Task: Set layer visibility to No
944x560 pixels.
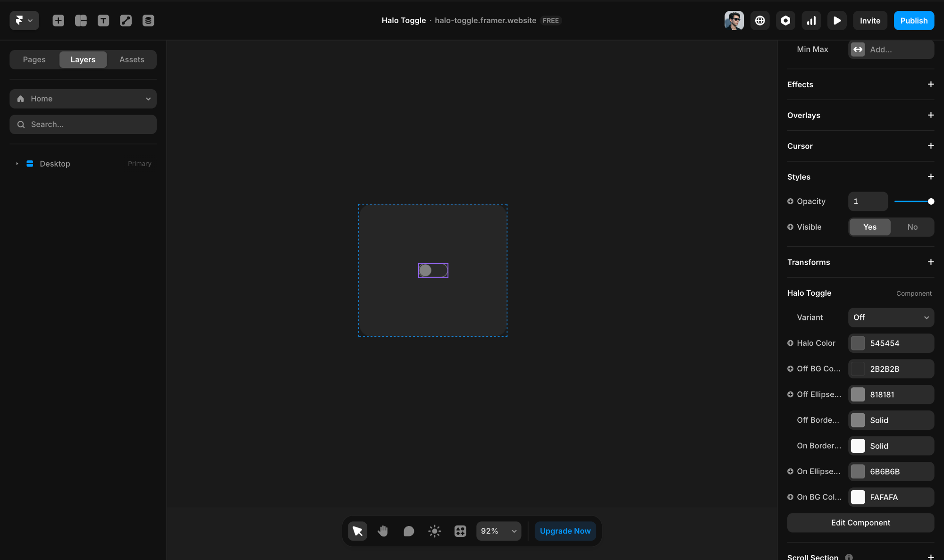Action: point(912,227)
